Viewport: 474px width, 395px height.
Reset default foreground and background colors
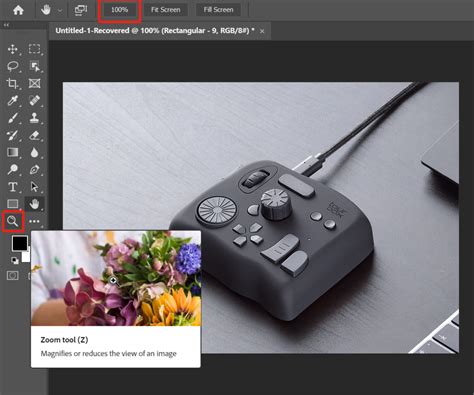14,260
